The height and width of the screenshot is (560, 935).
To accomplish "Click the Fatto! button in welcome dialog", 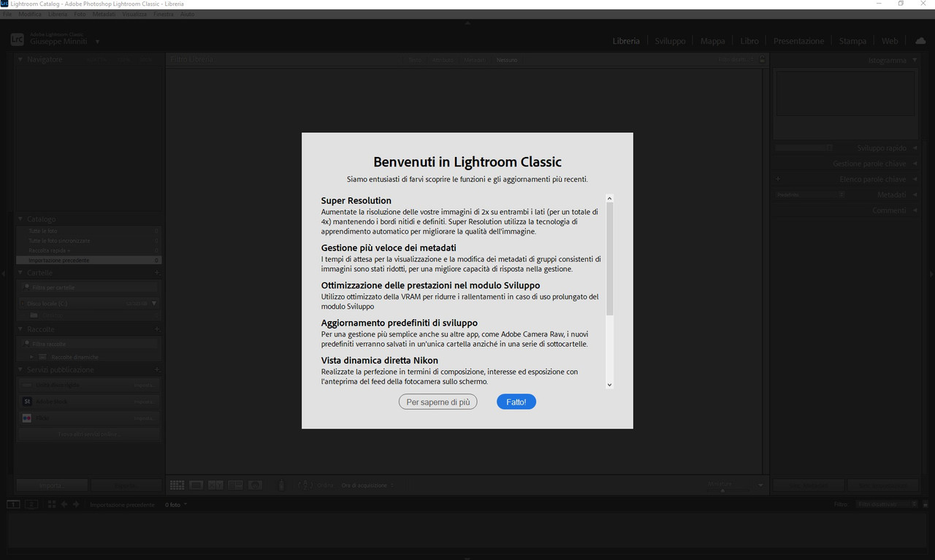I will [516, 402].
